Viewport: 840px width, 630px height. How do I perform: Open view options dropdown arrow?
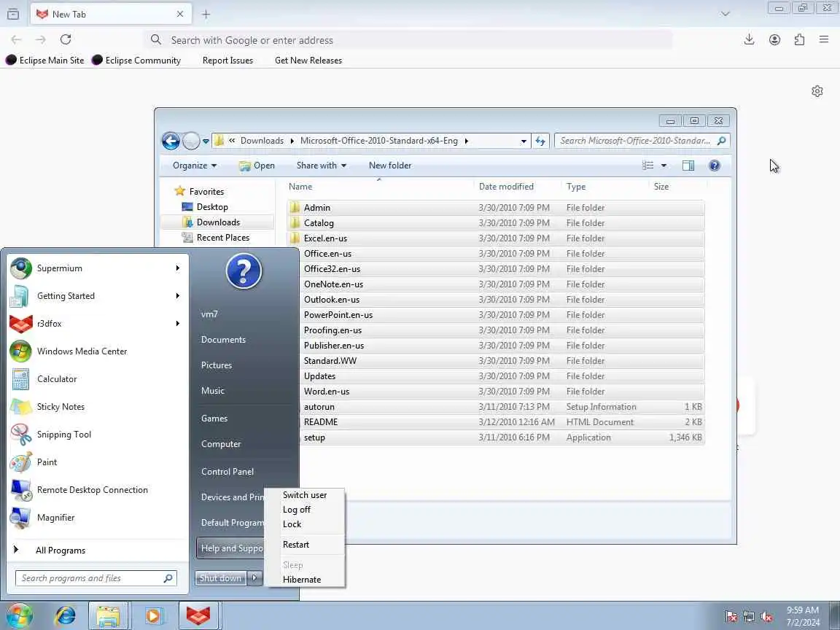664,166
